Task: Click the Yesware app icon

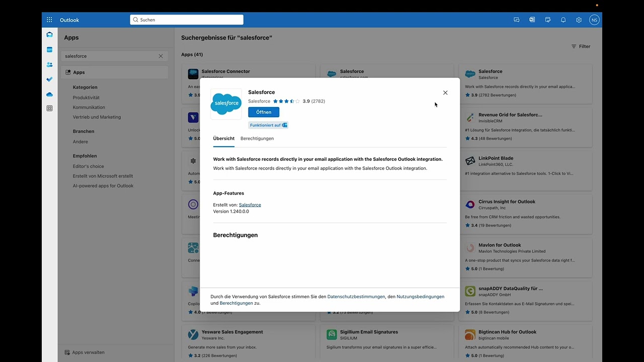Action: coord(193,335)
